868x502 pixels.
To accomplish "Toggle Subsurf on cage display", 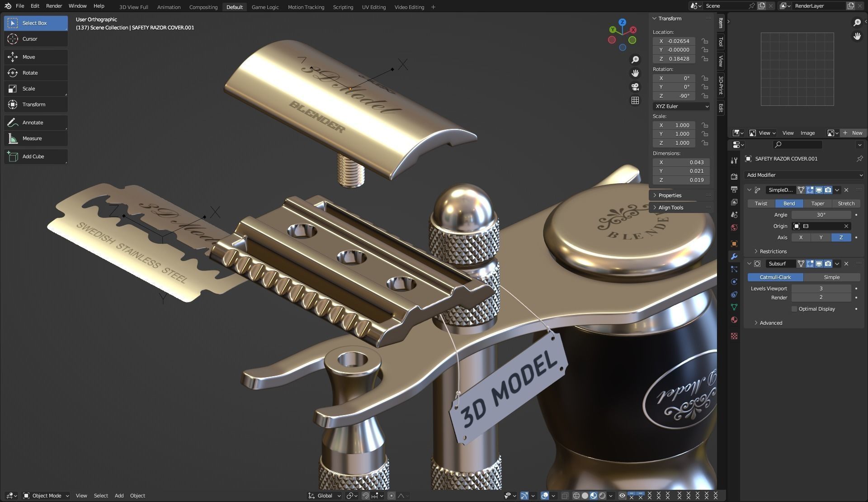I will pyautogui.click(x=801, y=264).
